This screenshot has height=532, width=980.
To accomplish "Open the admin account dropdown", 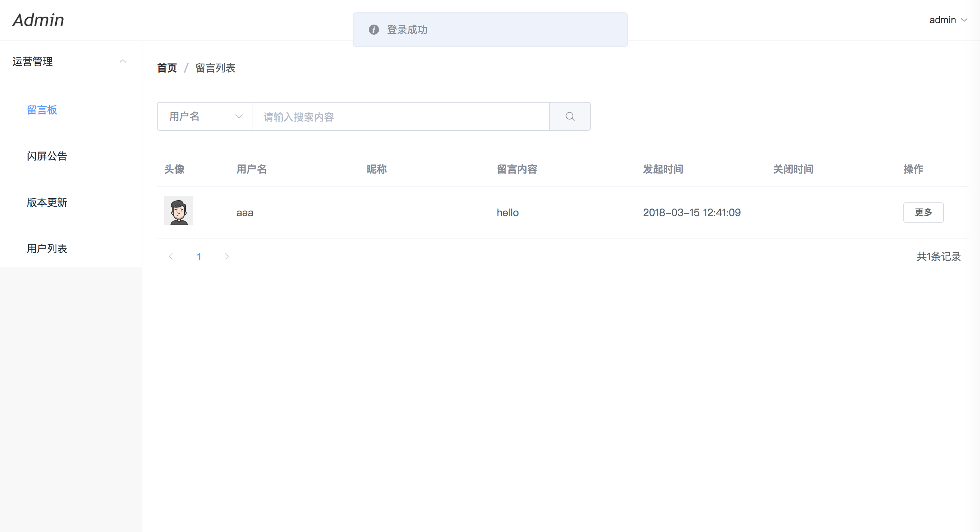I will [948, 20].
